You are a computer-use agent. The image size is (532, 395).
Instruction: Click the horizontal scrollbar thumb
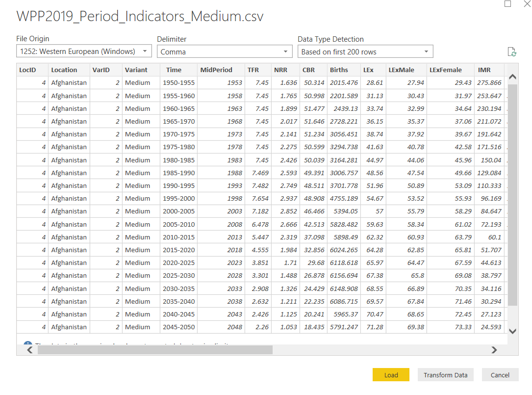(154, 350)
